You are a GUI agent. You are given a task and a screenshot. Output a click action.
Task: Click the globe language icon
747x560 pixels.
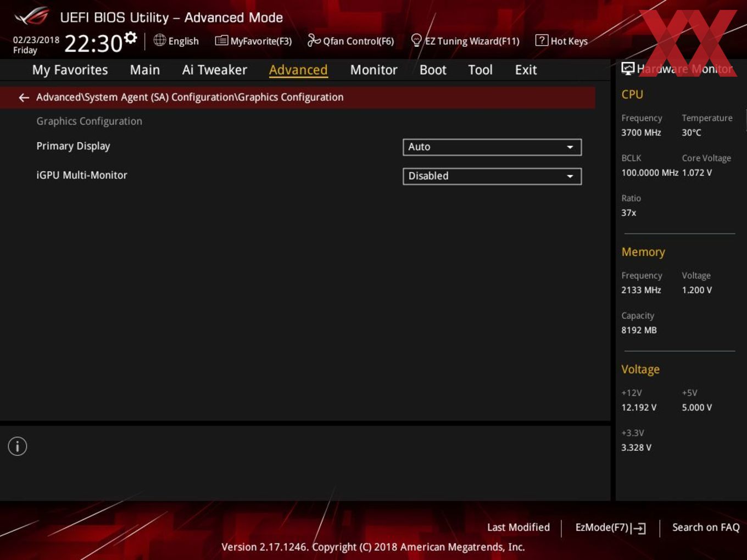pyautogui.click(x=159, y=40)
